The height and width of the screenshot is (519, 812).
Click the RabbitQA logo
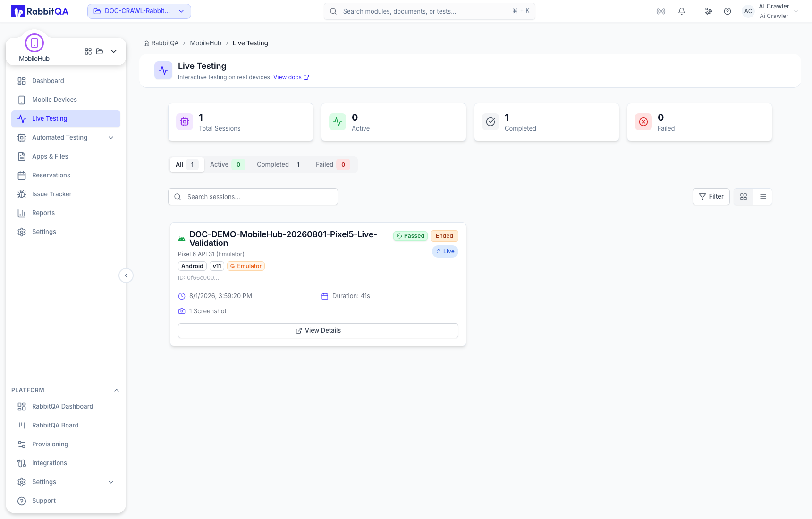click(40, 11)
